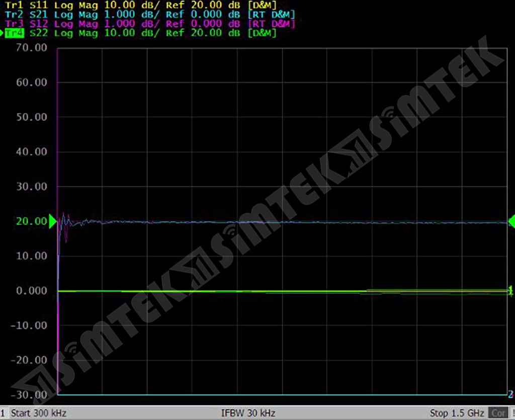Screen dimensions: 515x420
Task: Click the 60.00 y-axis label
Action: tap(32, 82)
